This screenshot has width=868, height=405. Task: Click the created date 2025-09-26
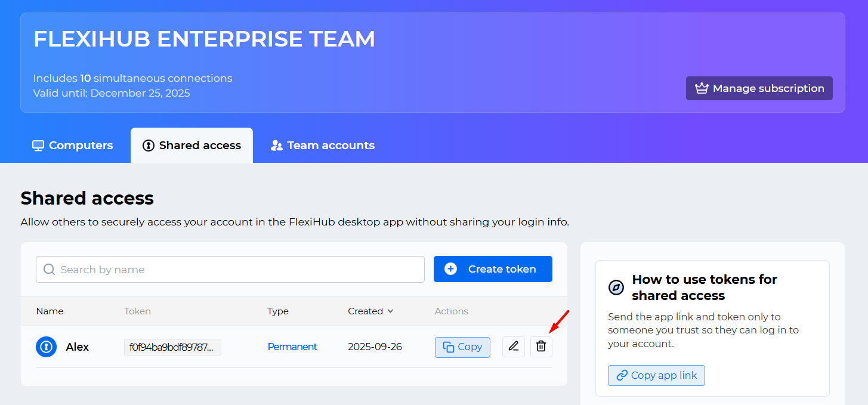pyautogui.click(x=375, y=347)
